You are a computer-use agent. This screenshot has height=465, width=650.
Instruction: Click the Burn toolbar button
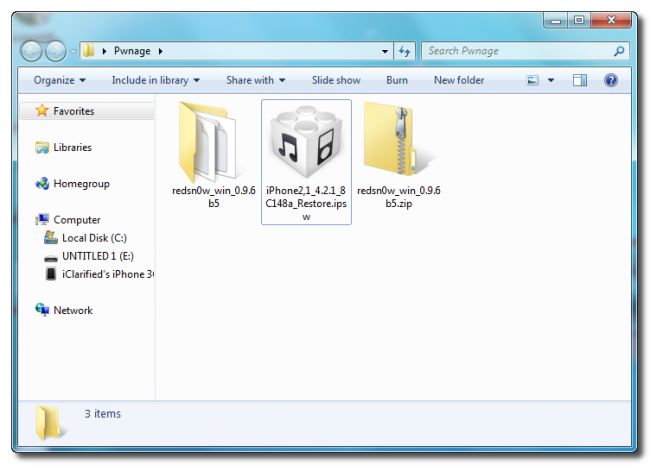point(397,80)
